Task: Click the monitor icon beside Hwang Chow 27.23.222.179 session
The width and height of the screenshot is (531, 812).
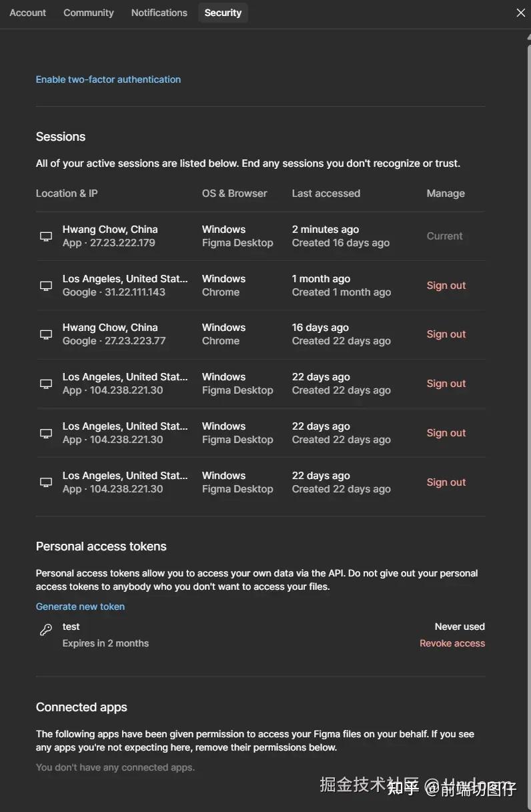Action: 46,236
